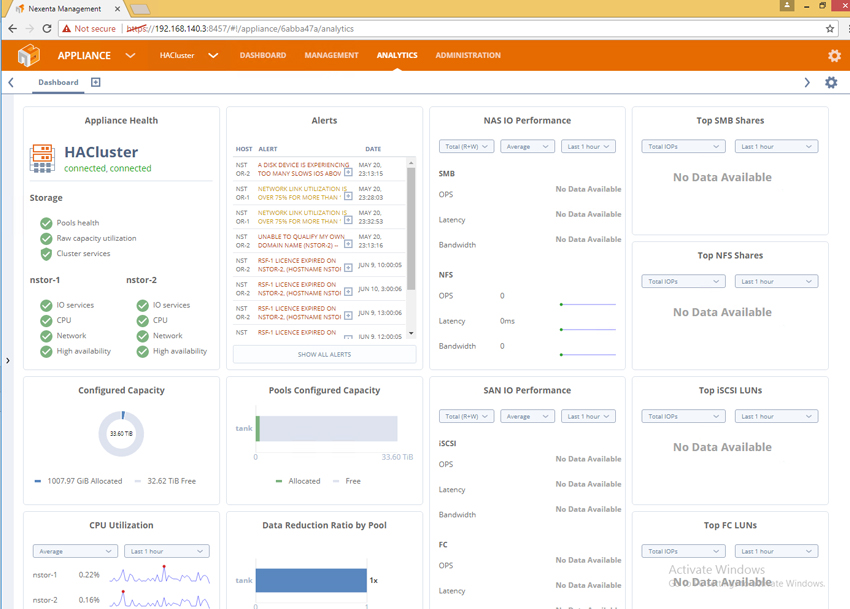Click the tank data reduction ratio bar
Viewport: 850px width, 609px height.
(x=311, y=580)
